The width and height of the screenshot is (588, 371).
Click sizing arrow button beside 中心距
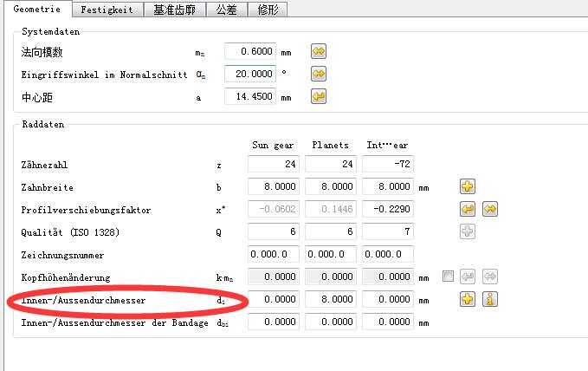coord(319,97)
